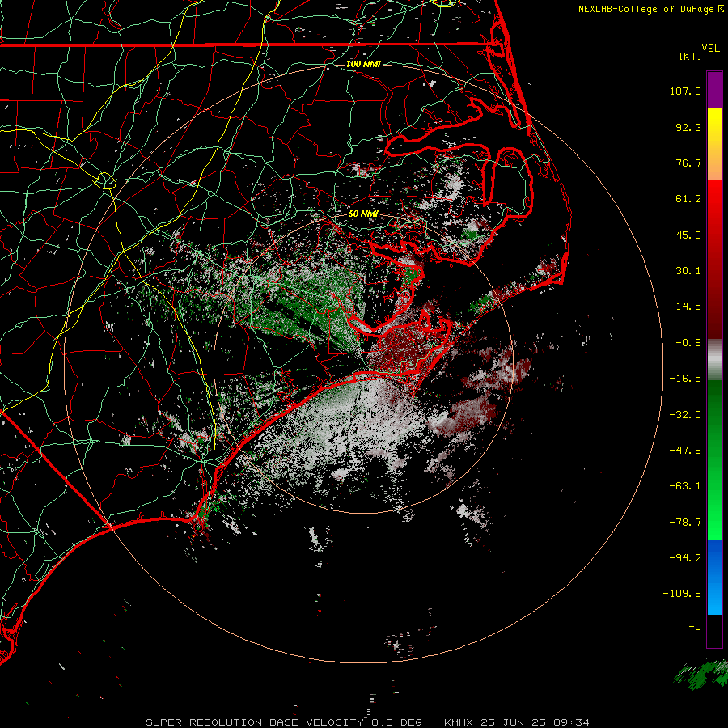
Task: Click the 14.5 velocity scale value
Action: coord(688,307)
